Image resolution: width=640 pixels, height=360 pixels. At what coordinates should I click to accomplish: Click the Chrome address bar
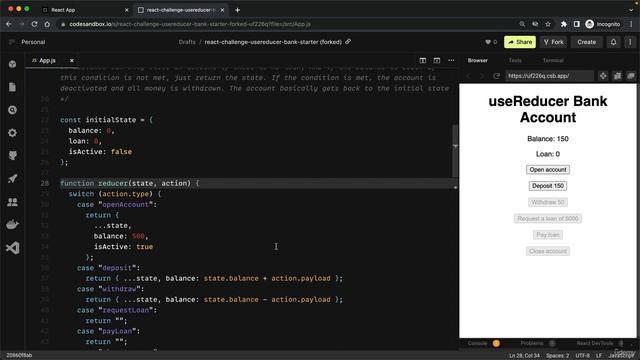pyautogui.click(x=286, y=24)
